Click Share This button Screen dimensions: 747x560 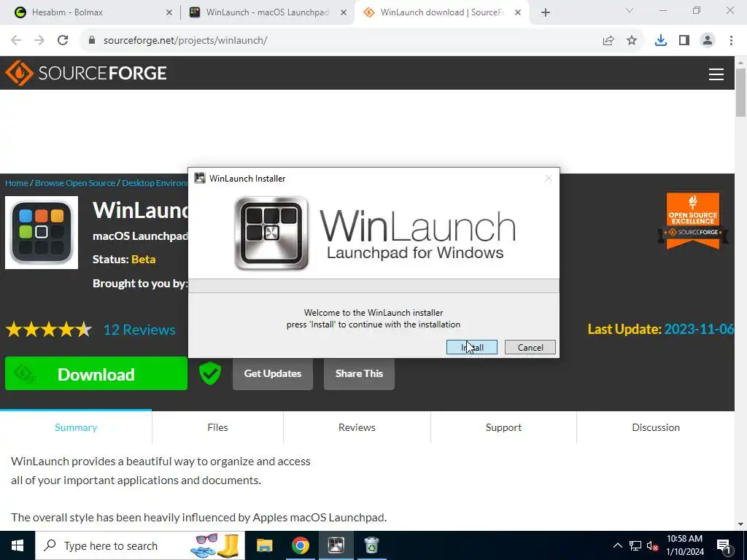[x=359, y=373]
